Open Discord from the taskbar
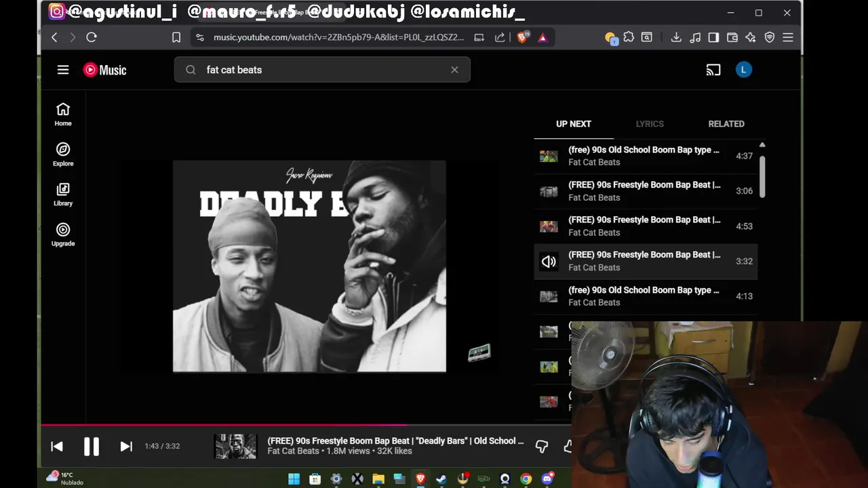 547,479
